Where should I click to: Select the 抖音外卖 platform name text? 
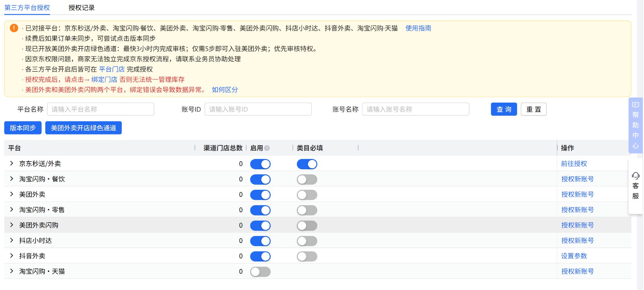point(32,256)
